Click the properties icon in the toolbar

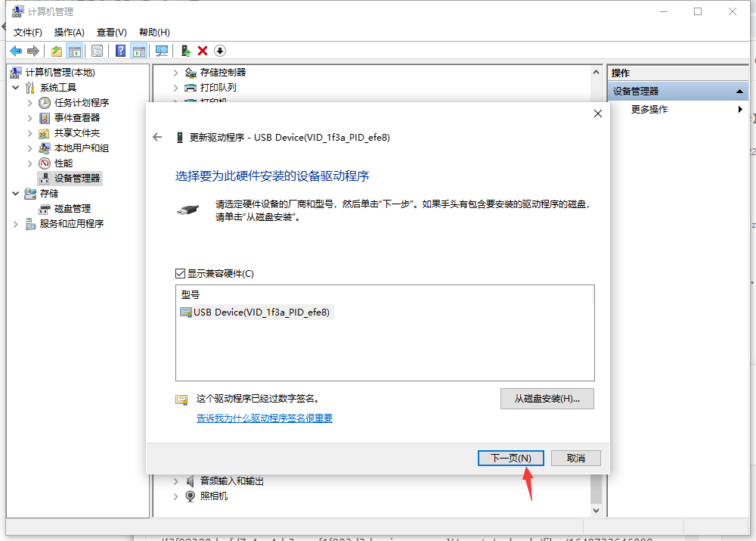click(98, 51)
